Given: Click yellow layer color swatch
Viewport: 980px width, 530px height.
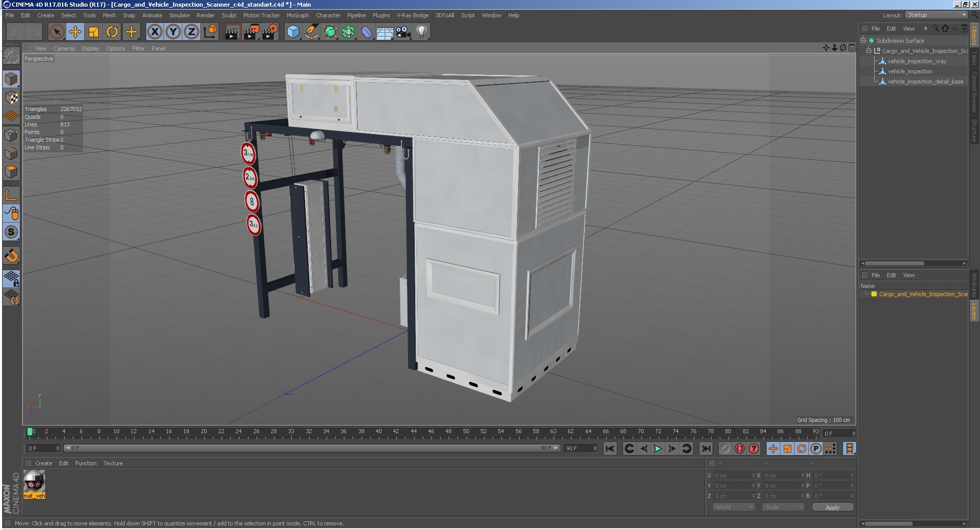Looking at the screenshot, I should point(874,294).
